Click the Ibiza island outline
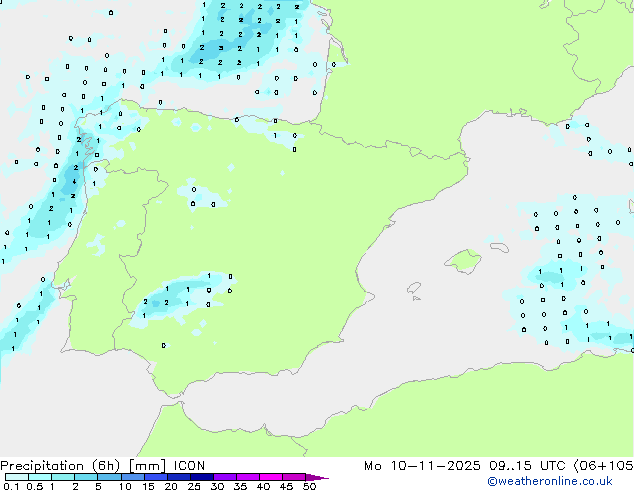The height and width of the screenshot is (490, 634). 414,288
